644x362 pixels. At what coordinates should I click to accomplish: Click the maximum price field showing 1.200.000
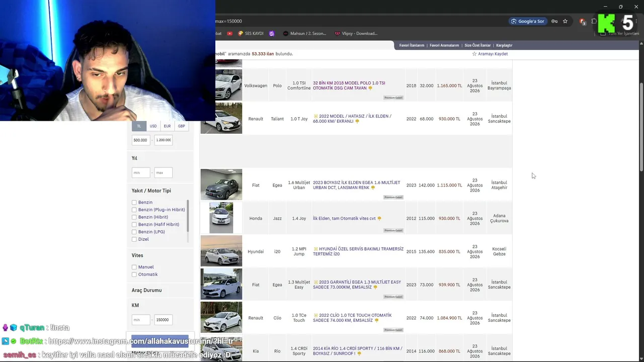point(164,140)
